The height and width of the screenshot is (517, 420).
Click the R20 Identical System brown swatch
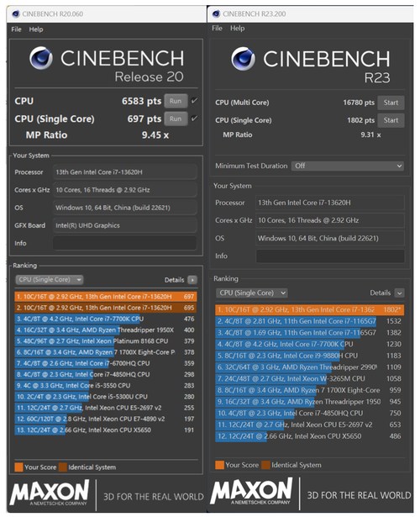tap(63, 467)
